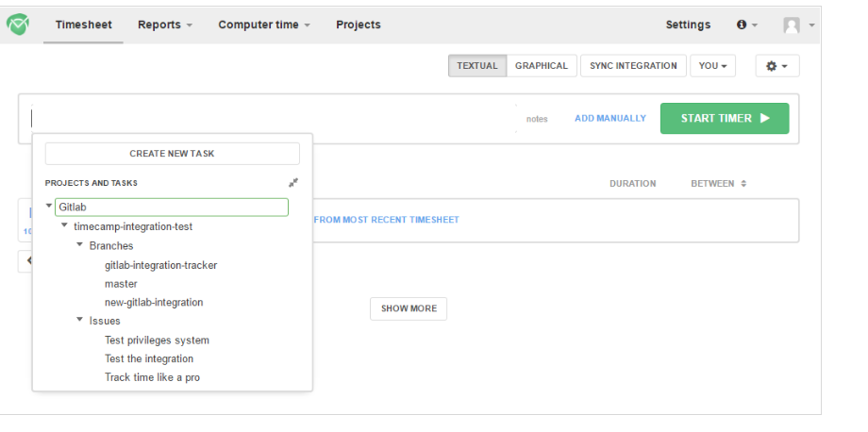The width and height of the screenshot is (868, 432).
Task: Switch to GRAPHICAL view
Action: [542, 66]
